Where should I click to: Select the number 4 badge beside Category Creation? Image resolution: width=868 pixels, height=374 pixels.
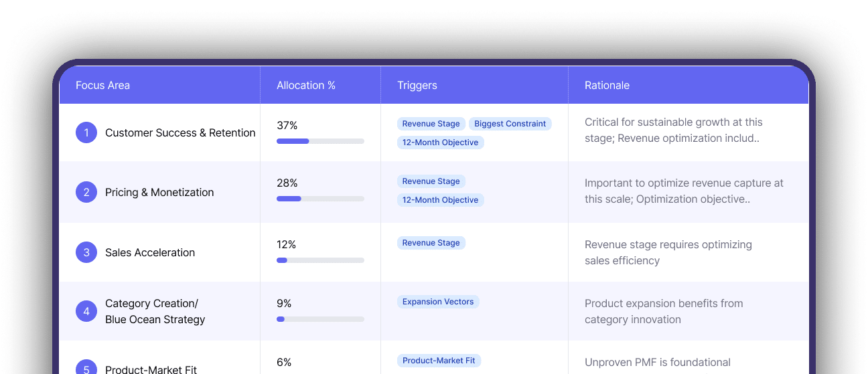point(86,311)
